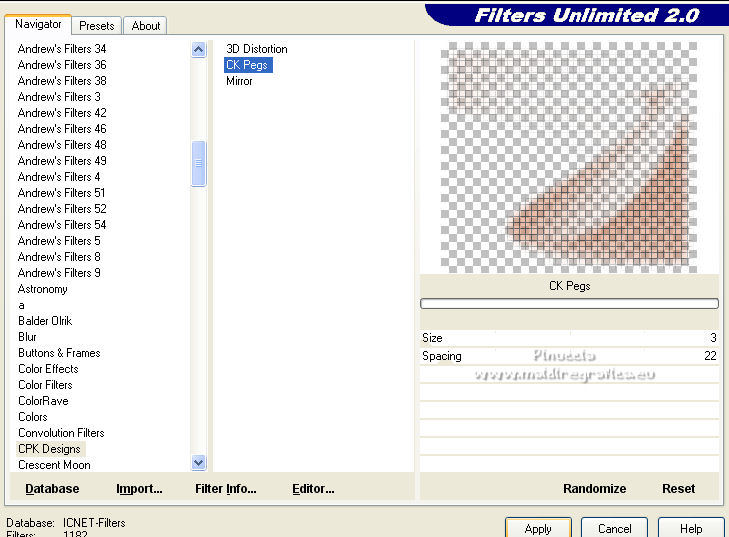
Task: Select Andrew's Filters 3 category
Action: click(x=59, y=97)
